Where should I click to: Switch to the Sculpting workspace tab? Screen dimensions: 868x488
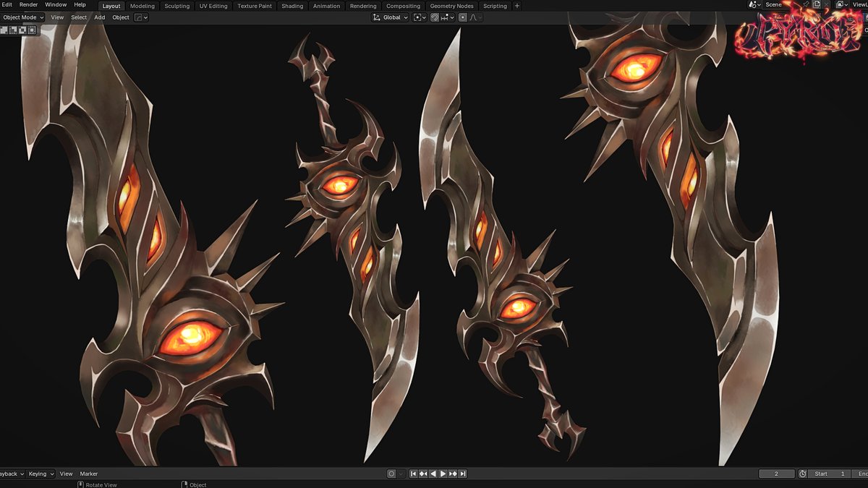[x=176, y=6]
